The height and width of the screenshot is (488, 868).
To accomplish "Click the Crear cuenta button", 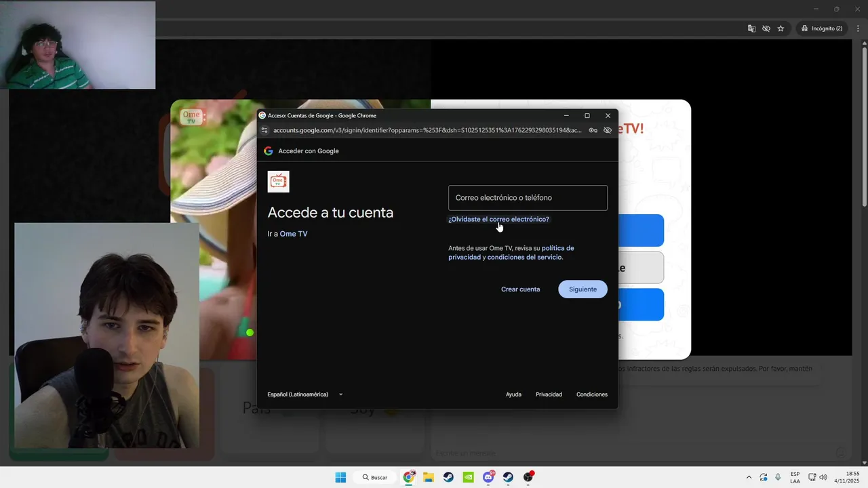I will (x=521, y=289).
